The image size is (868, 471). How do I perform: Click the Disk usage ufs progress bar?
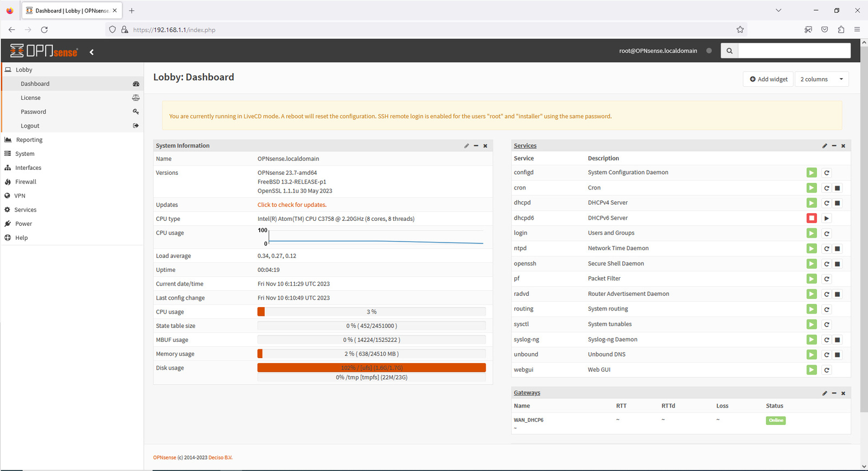point(372,368)
